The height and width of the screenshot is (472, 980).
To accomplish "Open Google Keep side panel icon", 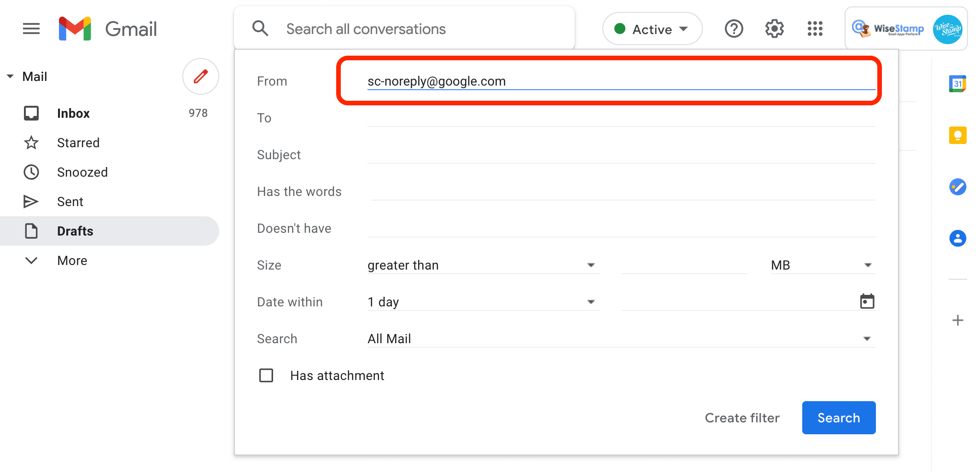I will [957, 135].
